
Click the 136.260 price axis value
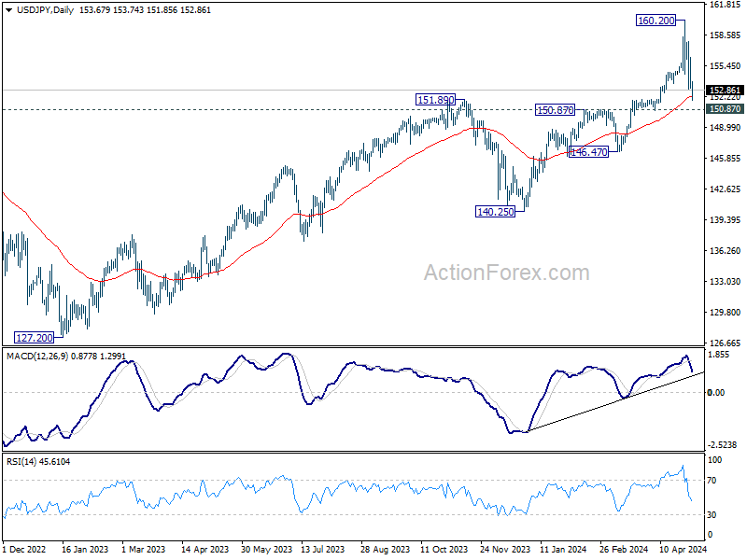[x=726, y=250]
